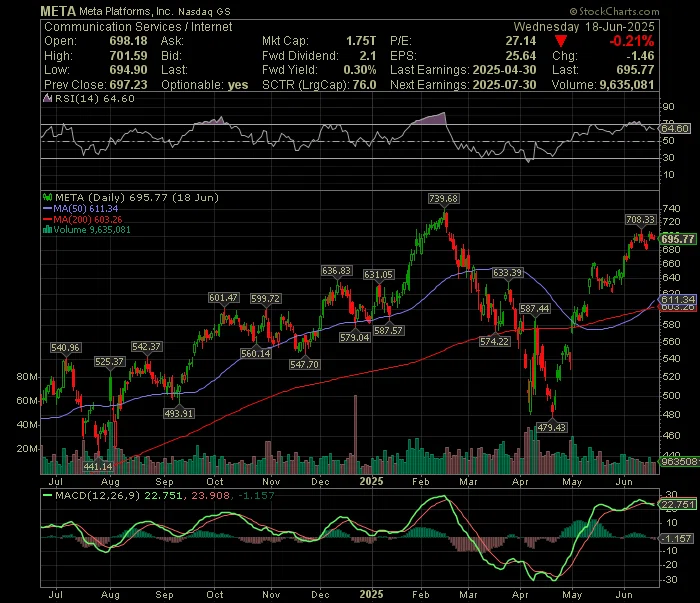
Task: Click the 579.04 low annotation
Action: click(x=355, y=337)
